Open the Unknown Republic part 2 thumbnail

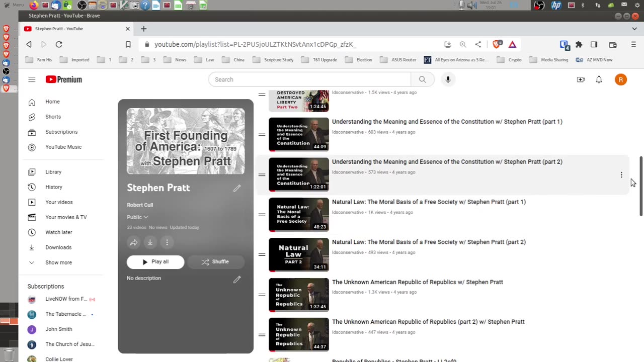pyautogui.click(x=299, y=334)
